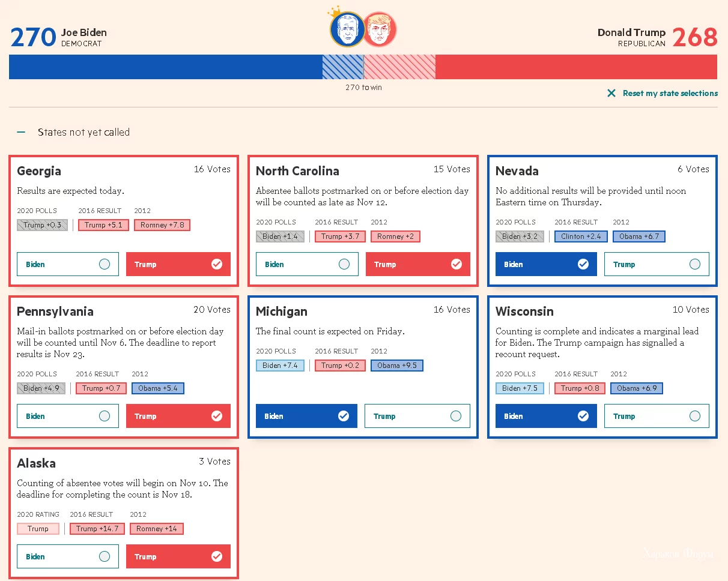The height and width of the screenshot is (581, 728).
Task: Click checkmark icon on Michigan's Biden button
Action: 344,416
